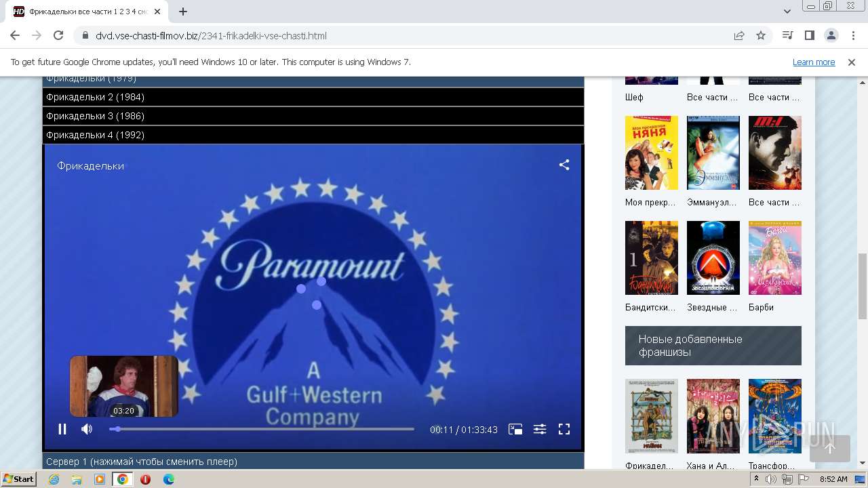Open the Windows Start menu
868x488 pixels.
18,479
